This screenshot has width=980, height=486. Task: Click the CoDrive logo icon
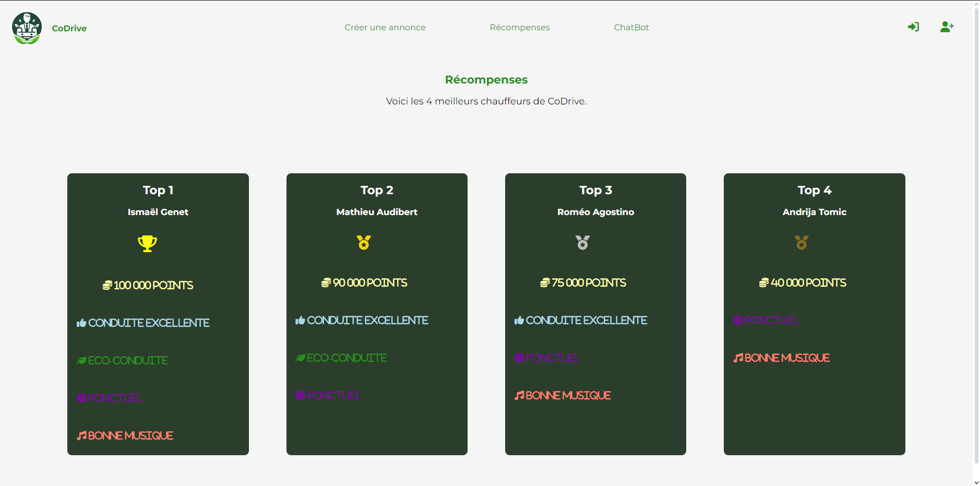coord(26,28)
